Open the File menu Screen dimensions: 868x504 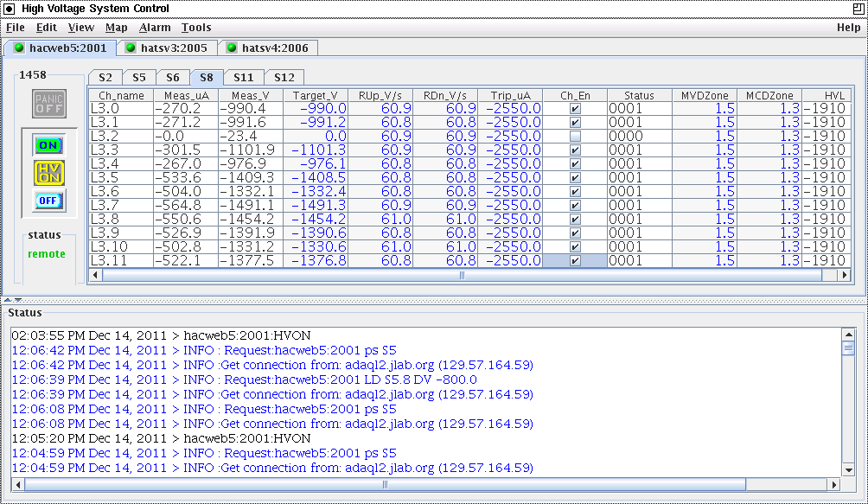click(x=15, y=28)
